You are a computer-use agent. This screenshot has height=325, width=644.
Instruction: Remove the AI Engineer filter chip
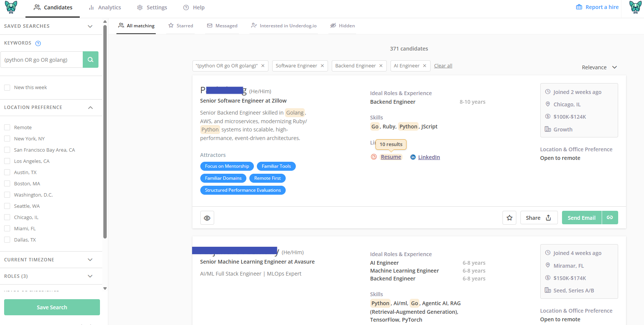coord(425,66)
